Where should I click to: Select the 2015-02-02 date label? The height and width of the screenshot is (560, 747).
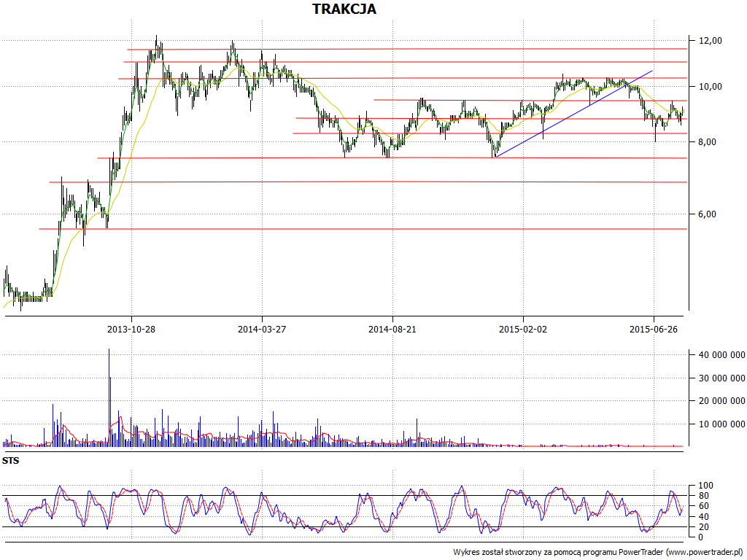[522, 329]
